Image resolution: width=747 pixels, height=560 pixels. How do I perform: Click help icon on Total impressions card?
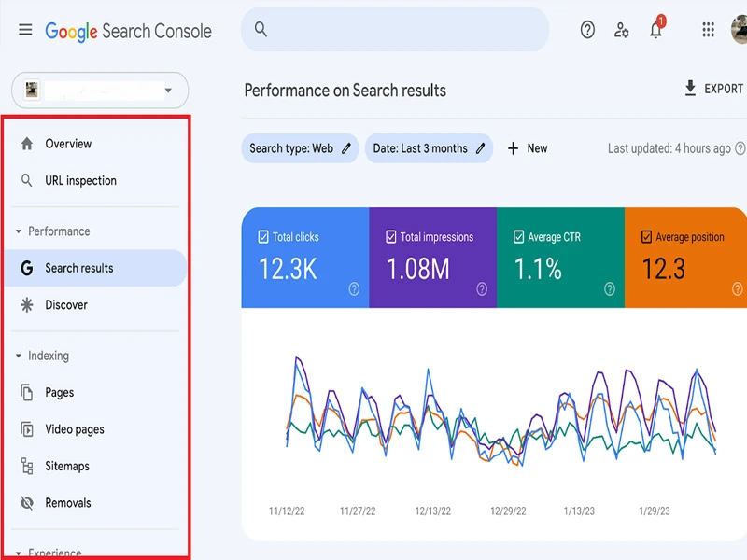point(482,288)
